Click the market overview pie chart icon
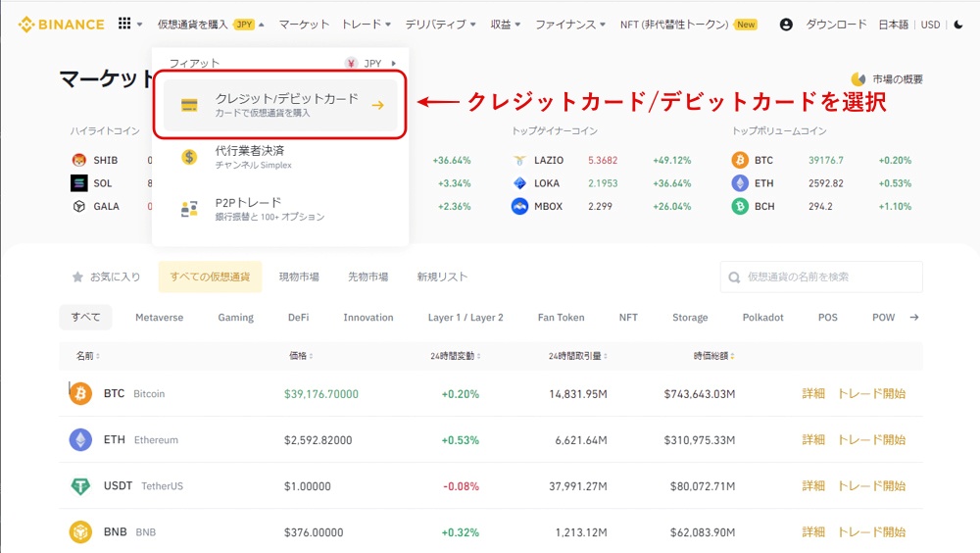Viewport: 980px width, 553px height. click(858, 79)
